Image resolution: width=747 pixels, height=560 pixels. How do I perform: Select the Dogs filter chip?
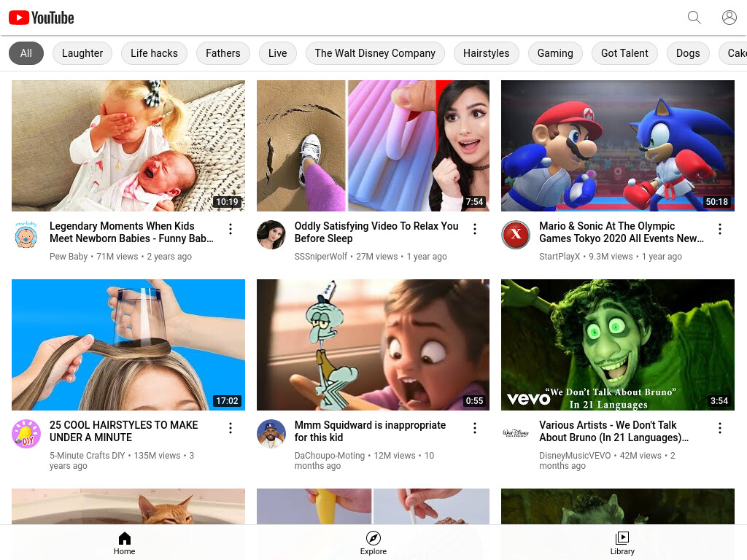[x=688, y=53]
